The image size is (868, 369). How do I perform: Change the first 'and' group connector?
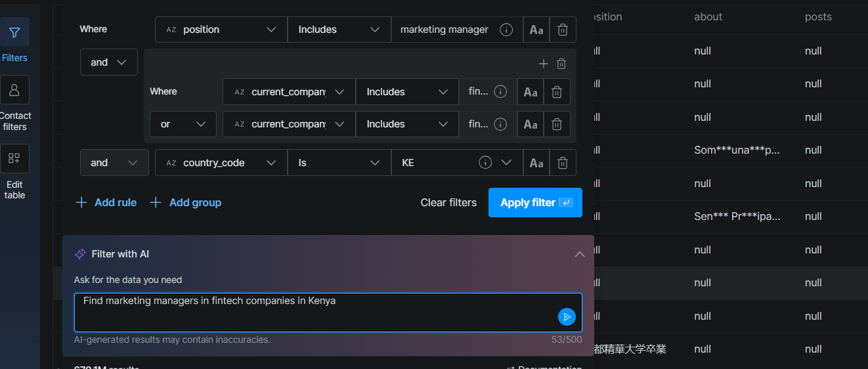(x=109, y=62)
